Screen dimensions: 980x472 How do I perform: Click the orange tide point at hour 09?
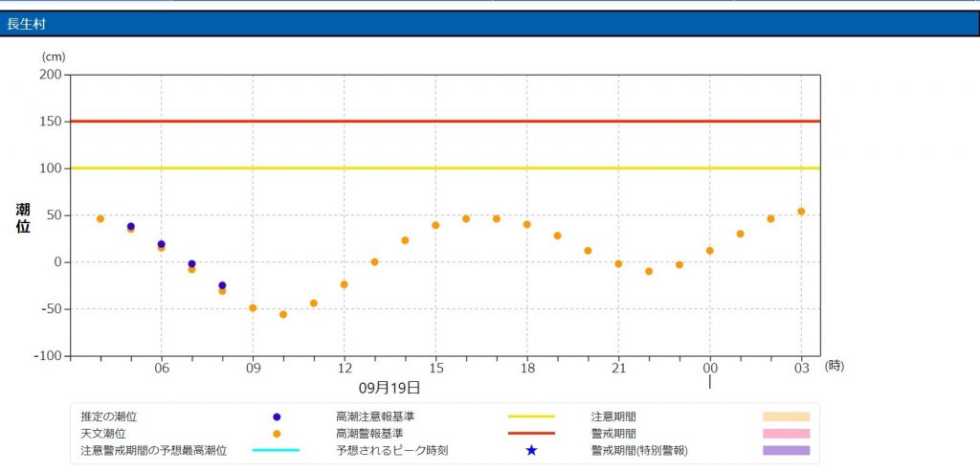pyautogui.click(x=253, y=308)
